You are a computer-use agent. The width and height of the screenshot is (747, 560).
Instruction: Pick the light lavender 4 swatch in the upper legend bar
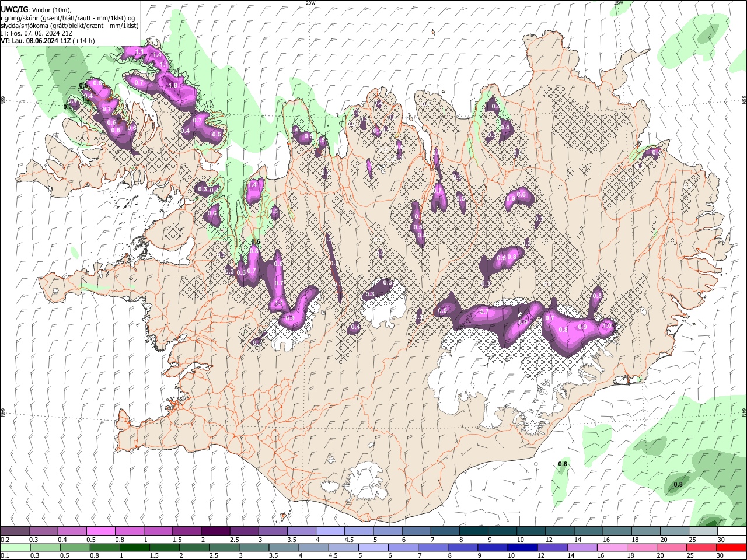tap(330, 531)
